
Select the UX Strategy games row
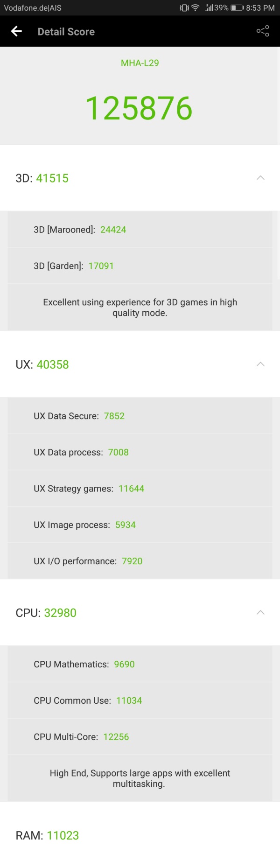click(140, 489)
